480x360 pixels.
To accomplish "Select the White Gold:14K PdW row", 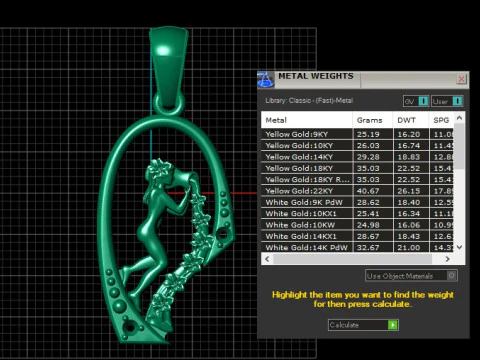I will pos(357,247).
